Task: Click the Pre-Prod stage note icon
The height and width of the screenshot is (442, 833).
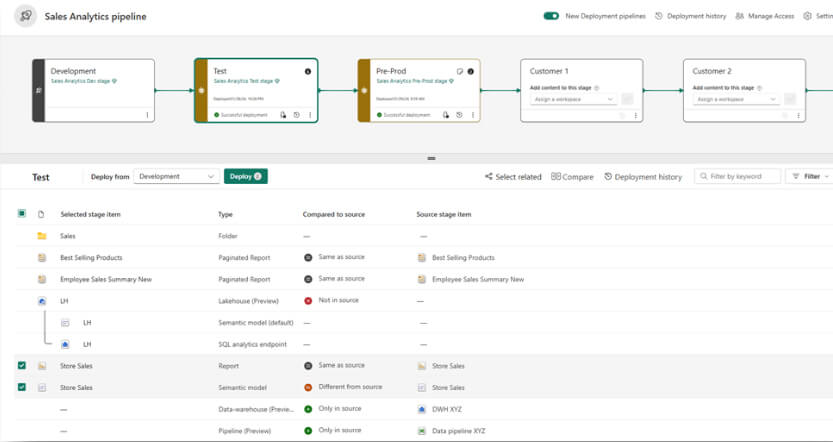Action: (x=460, y=72)
